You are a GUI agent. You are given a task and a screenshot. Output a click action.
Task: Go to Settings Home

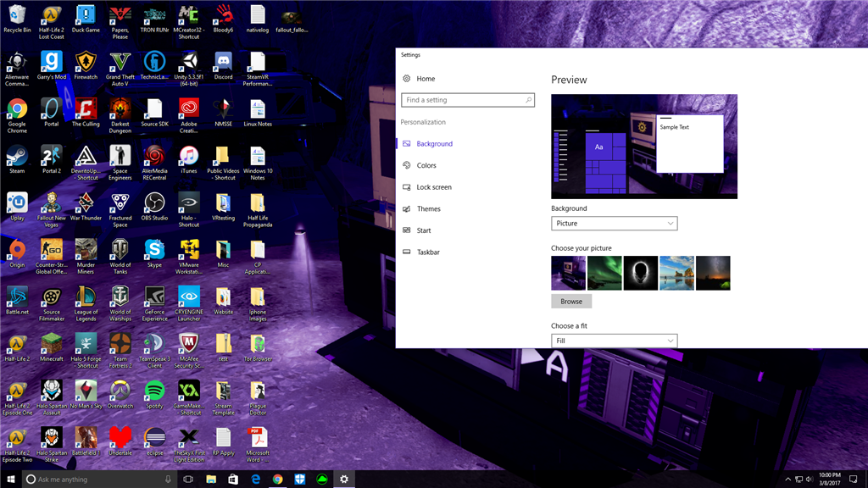click(x=426, y=79)
